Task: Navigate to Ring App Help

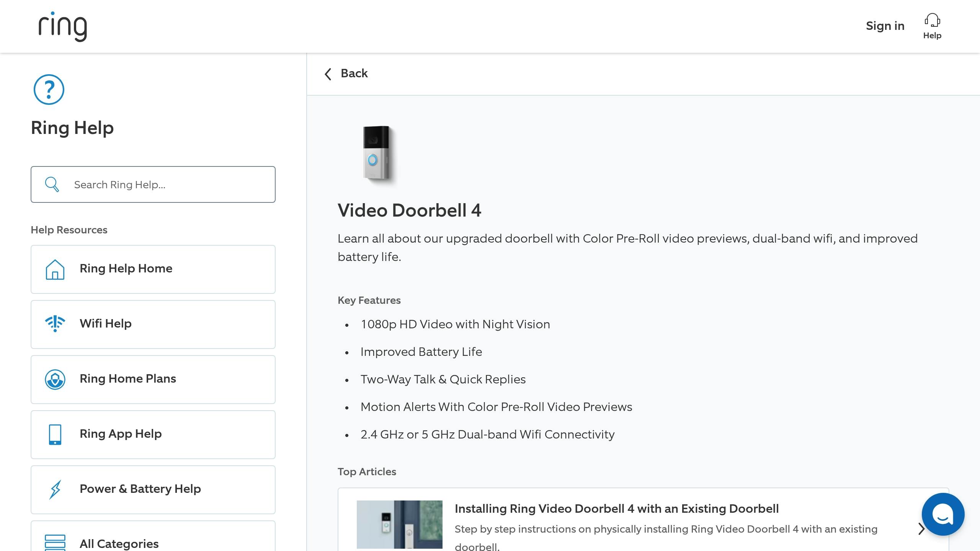Action: click(x=153, y=435)
